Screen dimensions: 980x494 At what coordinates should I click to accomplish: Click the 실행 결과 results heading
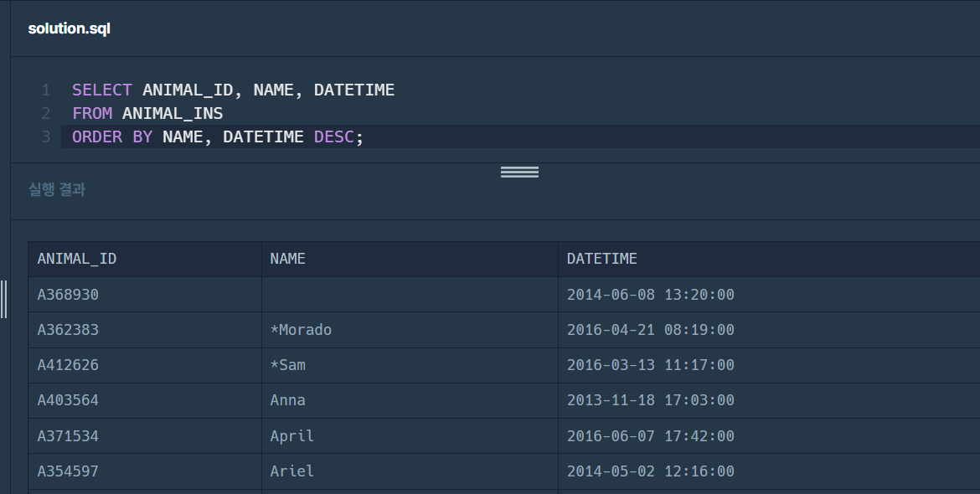(x=57, y=189)
